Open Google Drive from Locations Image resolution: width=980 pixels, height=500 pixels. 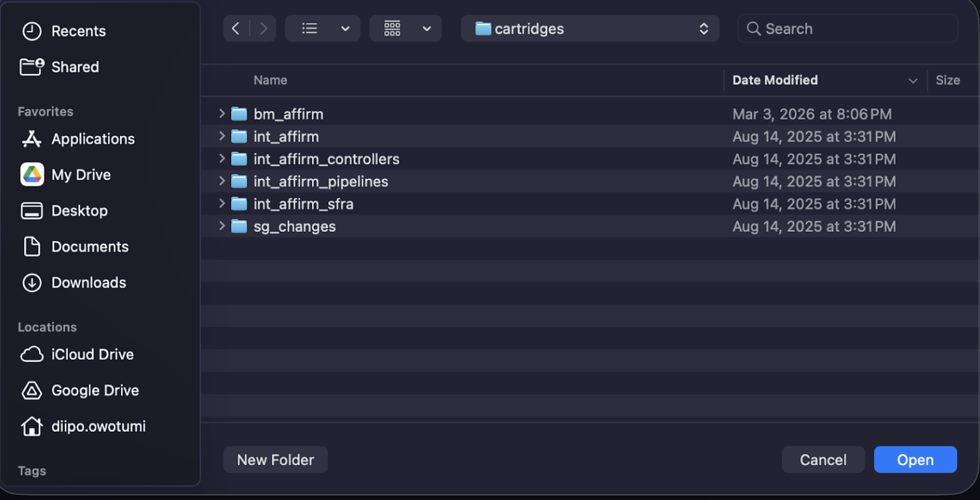pos(95,390)
